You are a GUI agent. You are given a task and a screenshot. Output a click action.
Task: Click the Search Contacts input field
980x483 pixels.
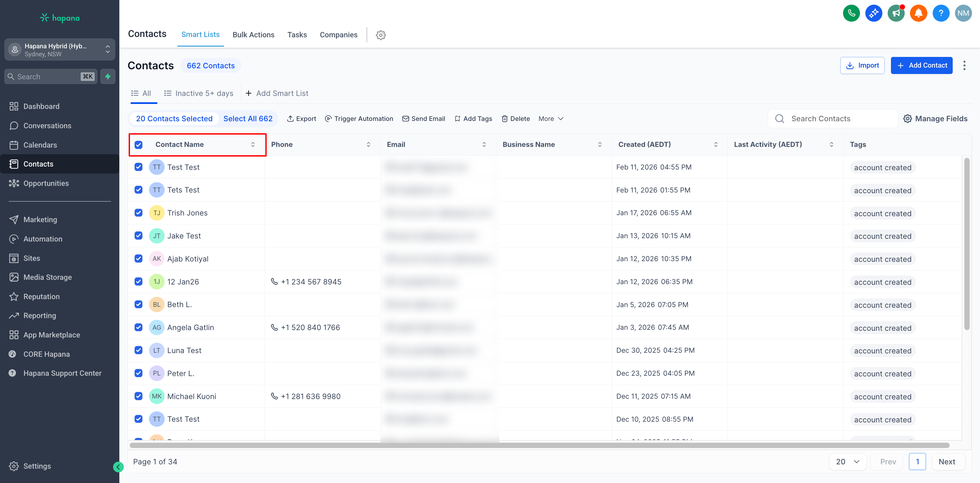[837, 119]
